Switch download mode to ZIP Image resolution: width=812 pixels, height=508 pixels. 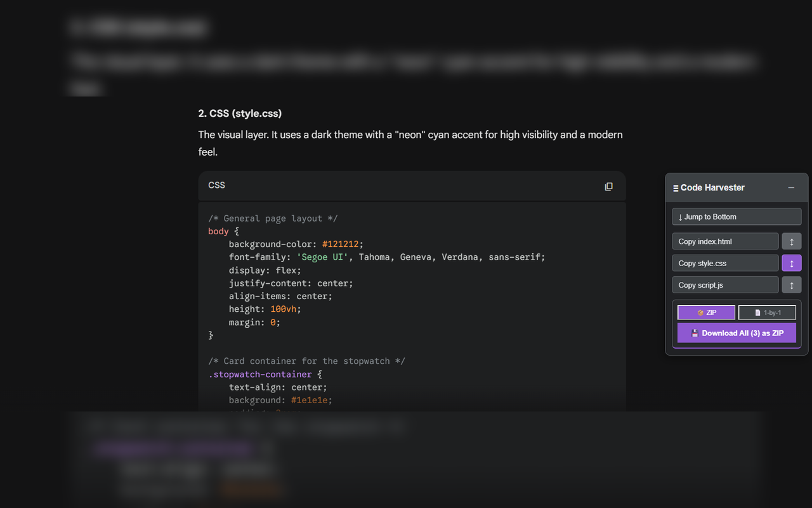[x=706, y=312]
